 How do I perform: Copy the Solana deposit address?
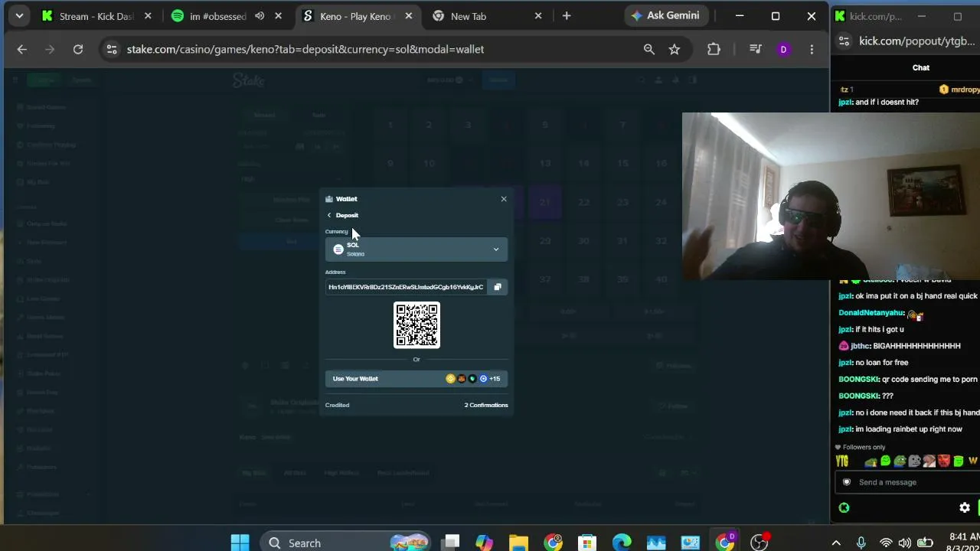click(x=498, y=287)
